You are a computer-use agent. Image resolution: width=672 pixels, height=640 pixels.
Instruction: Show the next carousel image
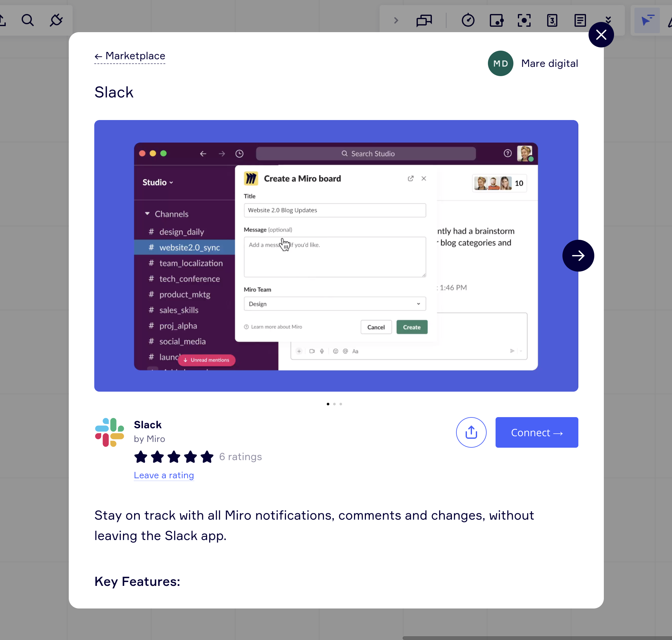click(x=578, y=255)
